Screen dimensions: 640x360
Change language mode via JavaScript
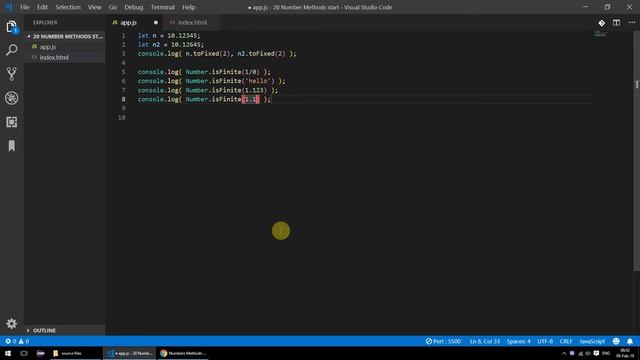point(592,341)
